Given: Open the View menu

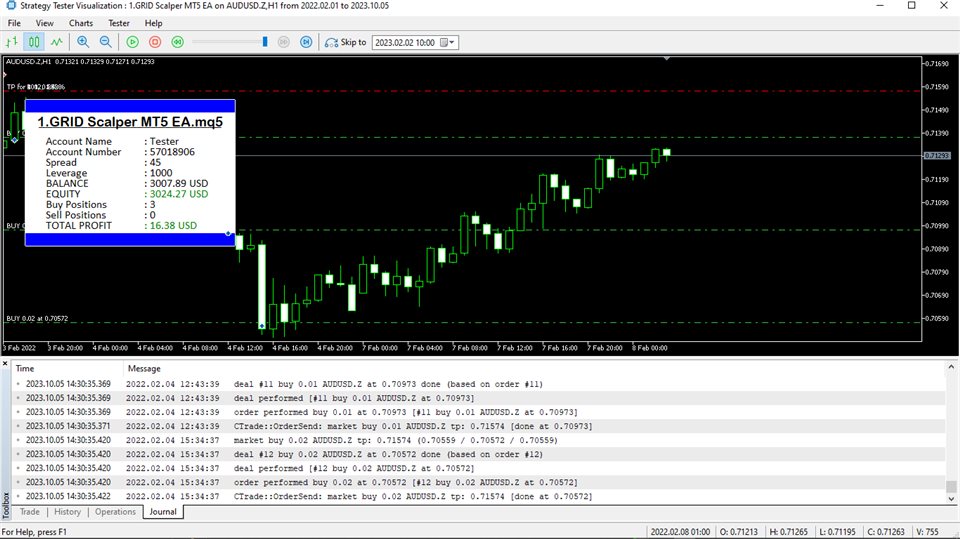Looking at the screenshot, I should coord(45,23).
